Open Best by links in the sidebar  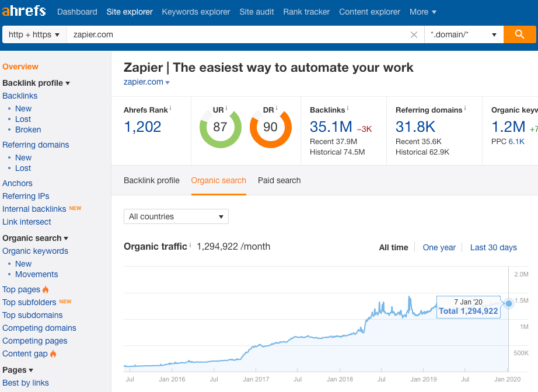tap(27, 383)
